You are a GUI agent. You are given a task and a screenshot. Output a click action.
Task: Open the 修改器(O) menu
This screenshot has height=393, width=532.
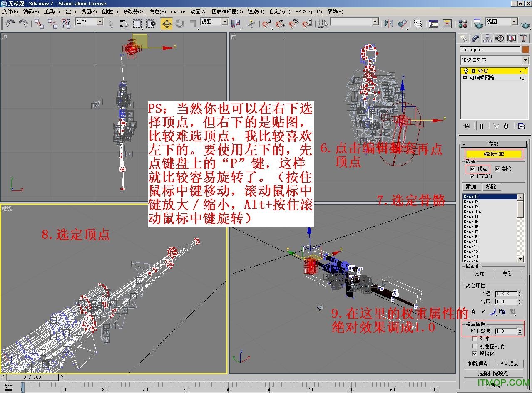click(x=134, y=12)
